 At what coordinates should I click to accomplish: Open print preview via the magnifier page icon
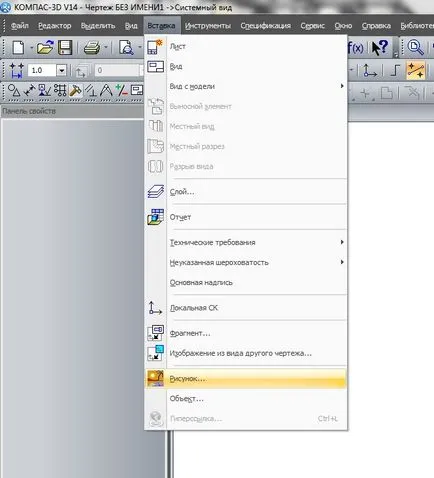coord(126,48)
